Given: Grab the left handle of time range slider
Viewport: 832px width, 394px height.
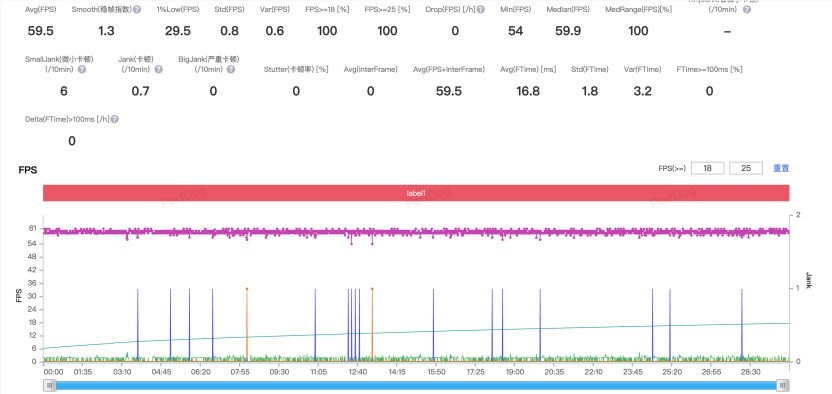Looking at the screenshot, I should click(50, 386).
